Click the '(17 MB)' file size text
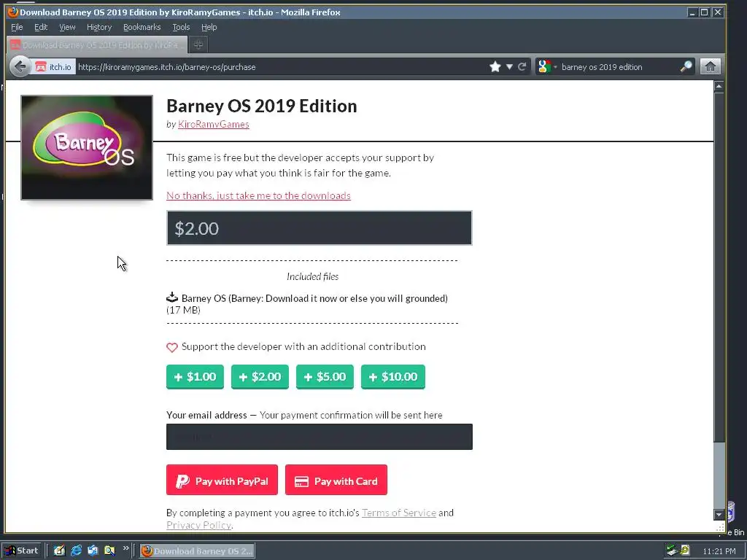Screen dimensions: 747x560 [x=183, y=311]
